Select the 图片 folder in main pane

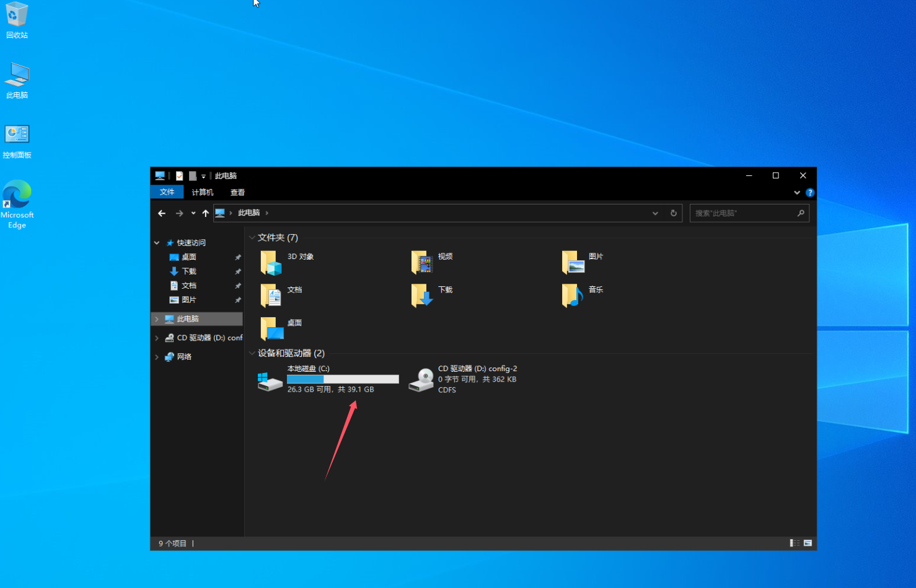pos(573,263)
